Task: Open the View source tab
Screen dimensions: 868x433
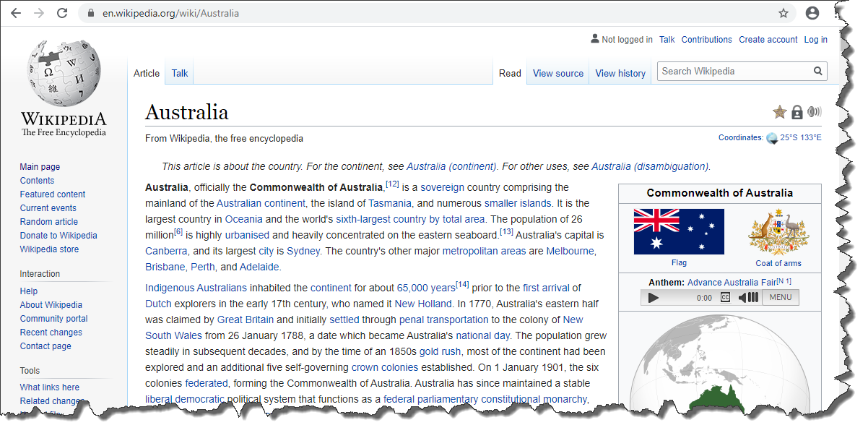Action: pyautogui.click(x=557, y=73)
